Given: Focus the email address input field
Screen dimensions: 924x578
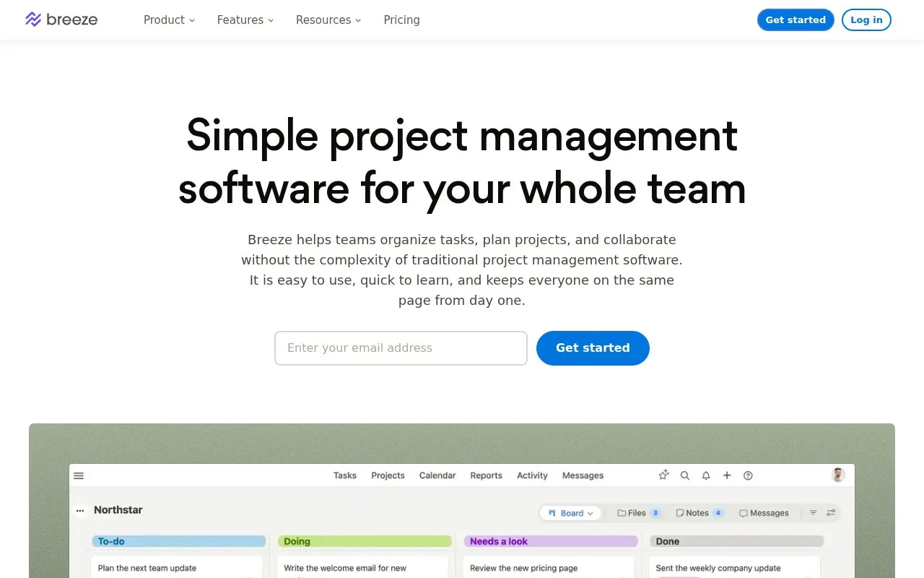Looking at the screenshot, I should 401,348.
